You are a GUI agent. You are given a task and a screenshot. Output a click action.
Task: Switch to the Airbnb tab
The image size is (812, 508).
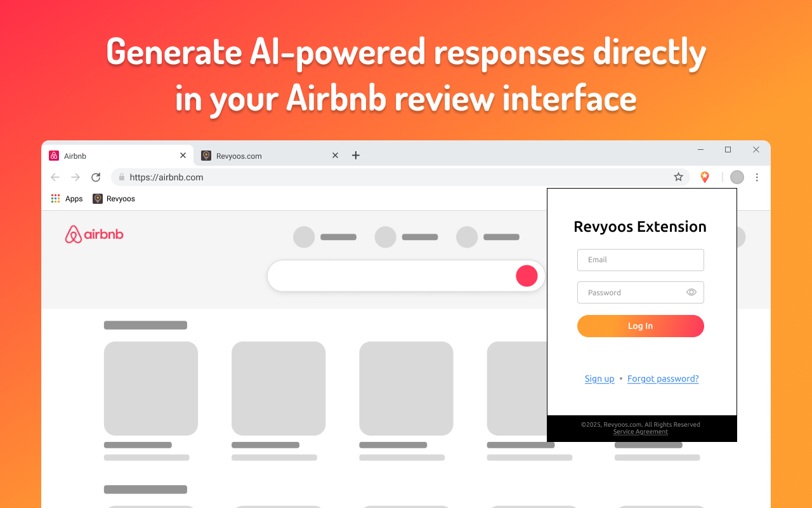coord(118,156)
